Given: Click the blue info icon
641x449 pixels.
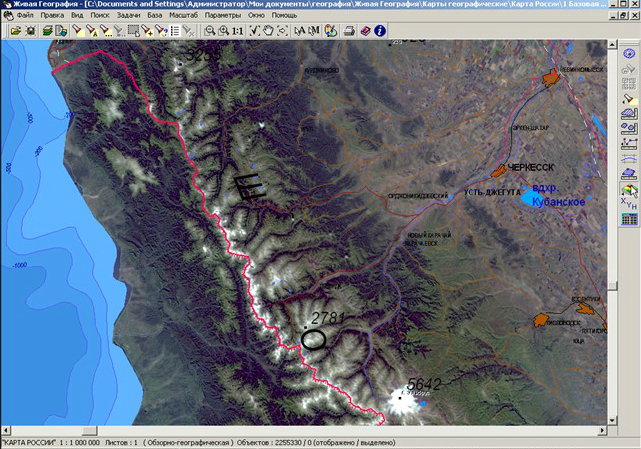Looking at the screenshot, I should (x=380, y=31).
